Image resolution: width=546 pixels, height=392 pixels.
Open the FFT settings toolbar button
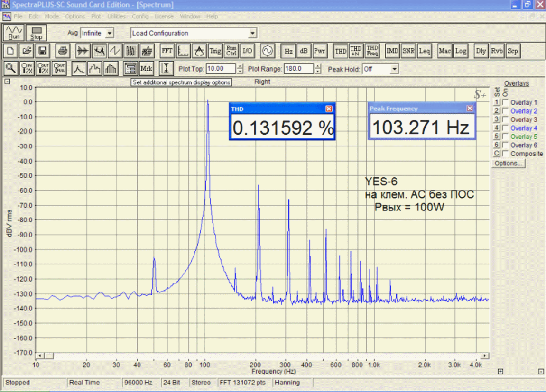(x=167, y=51)
